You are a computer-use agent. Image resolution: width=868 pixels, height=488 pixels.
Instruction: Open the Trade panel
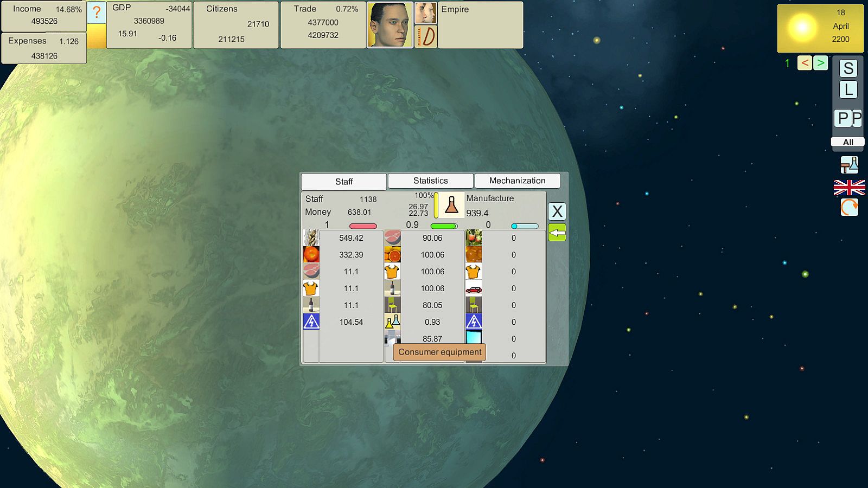323,24
